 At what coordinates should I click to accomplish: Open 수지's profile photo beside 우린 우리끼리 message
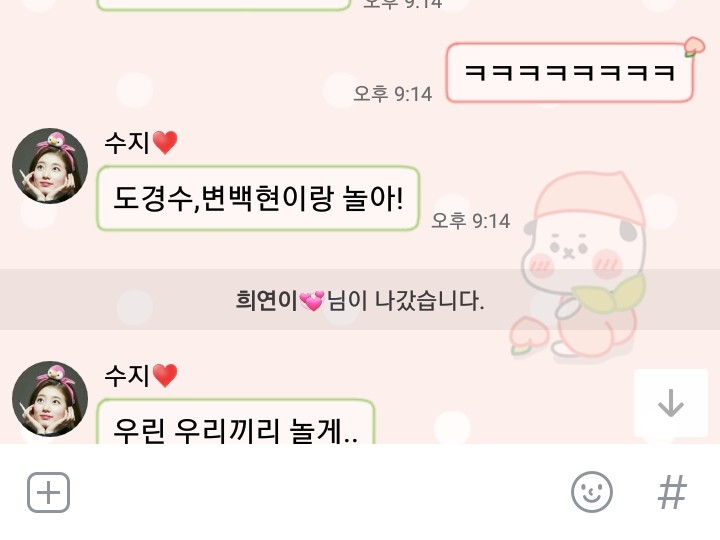50,399
